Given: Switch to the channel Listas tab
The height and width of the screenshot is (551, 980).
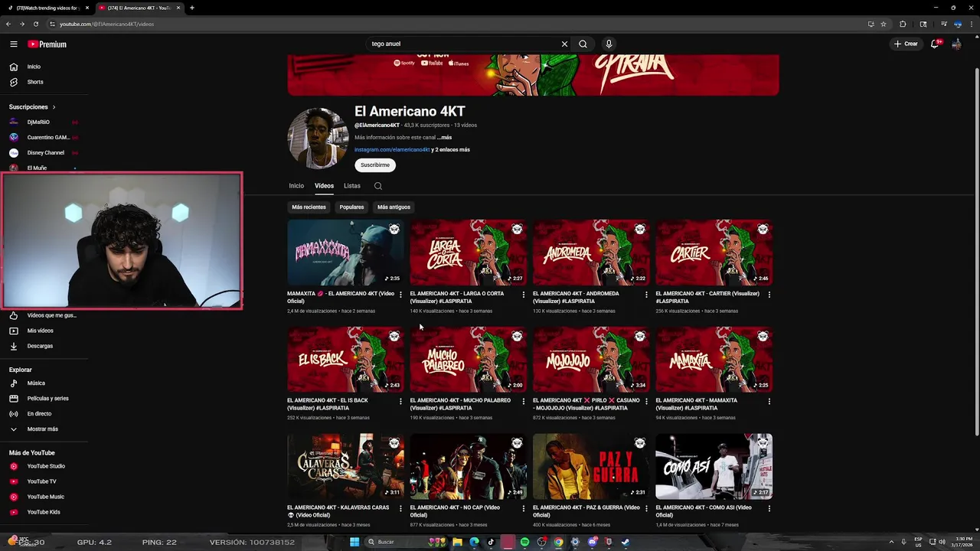Looking at the screenshot, I should (352, 186).
